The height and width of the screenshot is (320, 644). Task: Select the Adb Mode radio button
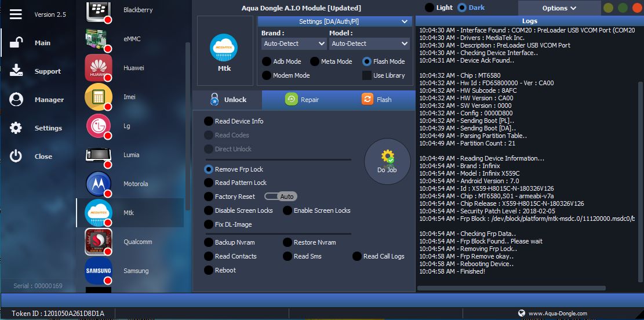coord(267,61)
